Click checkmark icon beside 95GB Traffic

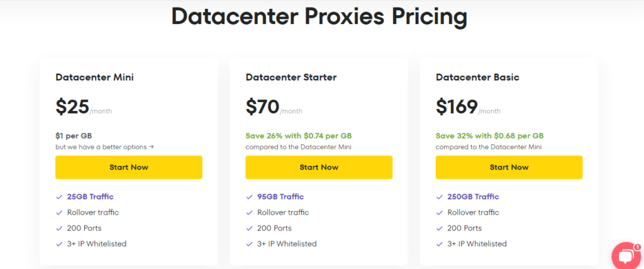pos(249,197)
